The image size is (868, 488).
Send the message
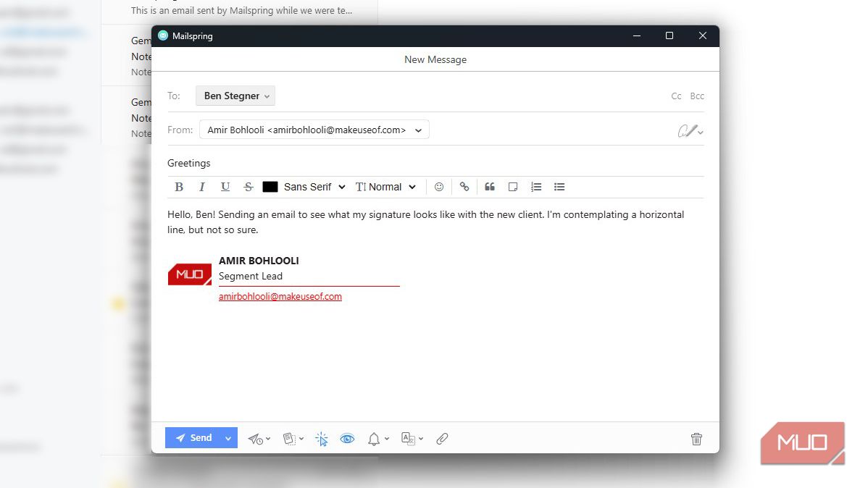(x=193, y=437)
